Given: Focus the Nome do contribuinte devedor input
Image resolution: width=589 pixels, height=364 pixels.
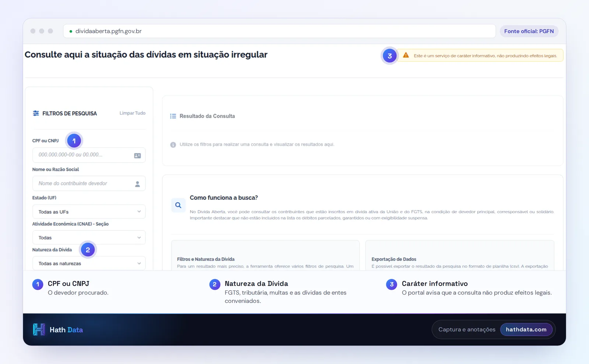Looking at the screenshot, I should (89, 183).
